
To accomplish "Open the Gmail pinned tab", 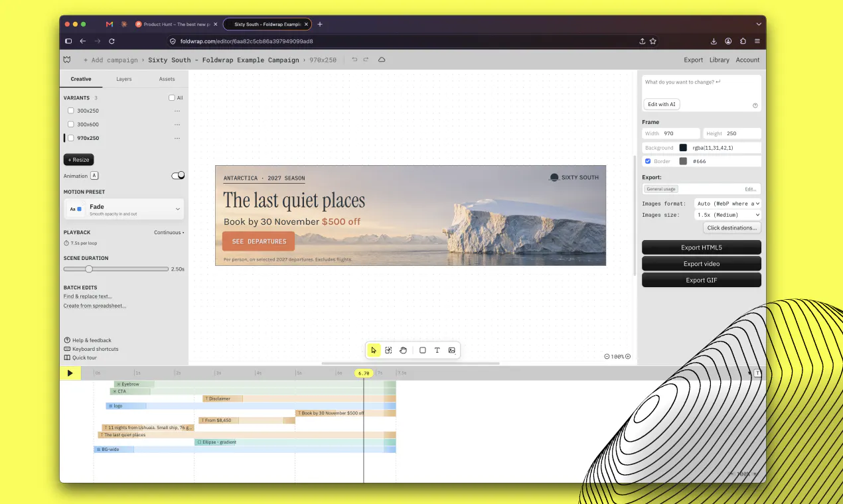I will pos(110,24).
